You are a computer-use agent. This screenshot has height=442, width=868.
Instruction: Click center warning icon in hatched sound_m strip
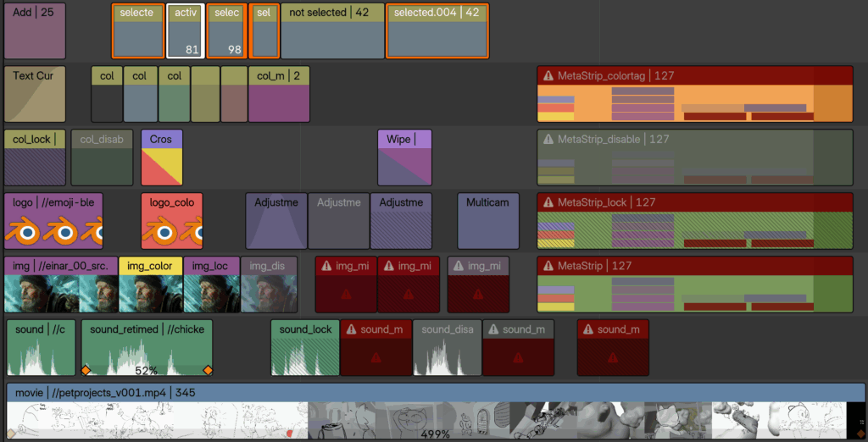tap(613, 357)
